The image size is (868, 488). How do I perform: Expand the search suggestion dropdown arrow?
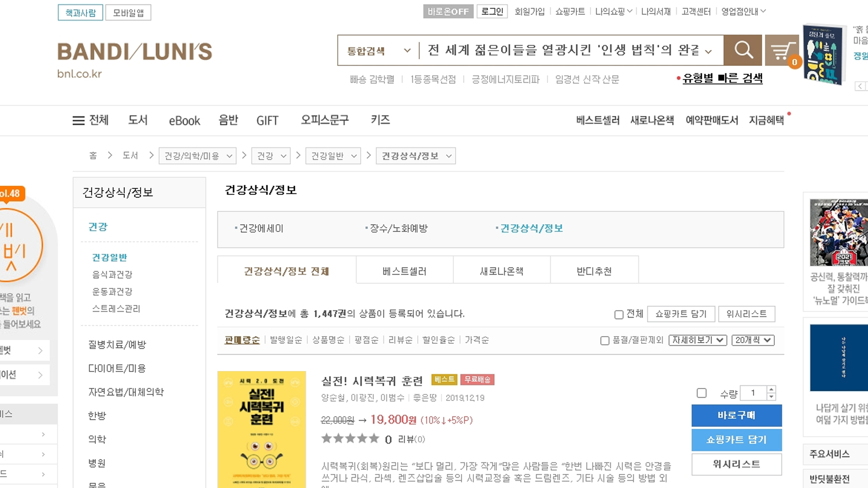point(708,52)
